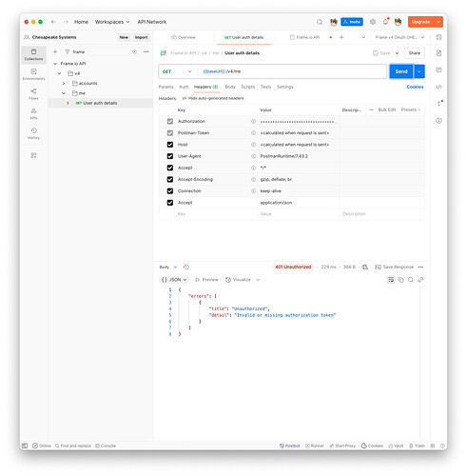
Task: Open the notifications bell icon
Action: (385, 22)
